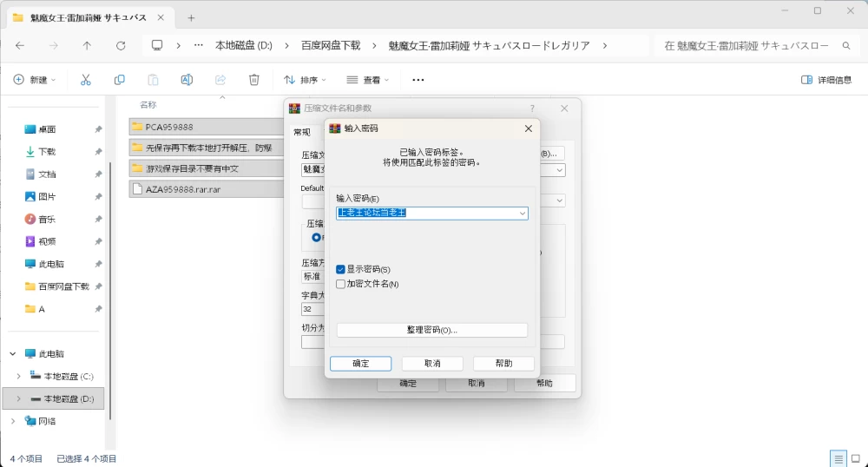Go up one folder with up arrow
Image resolution: width=868 pixels, height=467 pixels.
tap(87, 45)
